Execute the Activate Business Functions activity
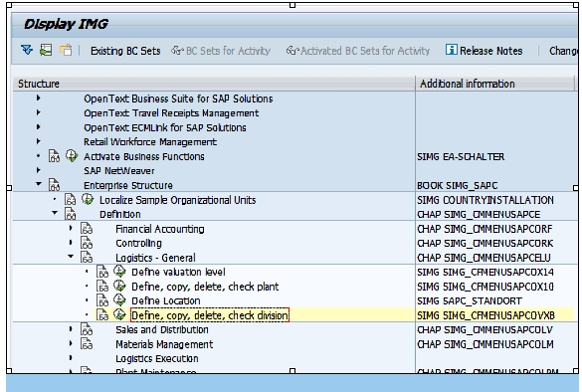The width and height of the screenshot is (582, 392). pos(72,156)
